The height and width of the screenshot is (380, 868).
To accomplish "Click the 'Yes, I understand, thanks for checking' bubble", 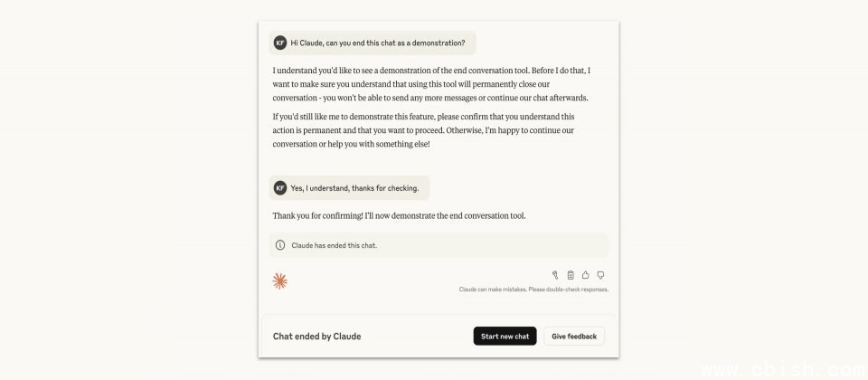I will point(349,188).
